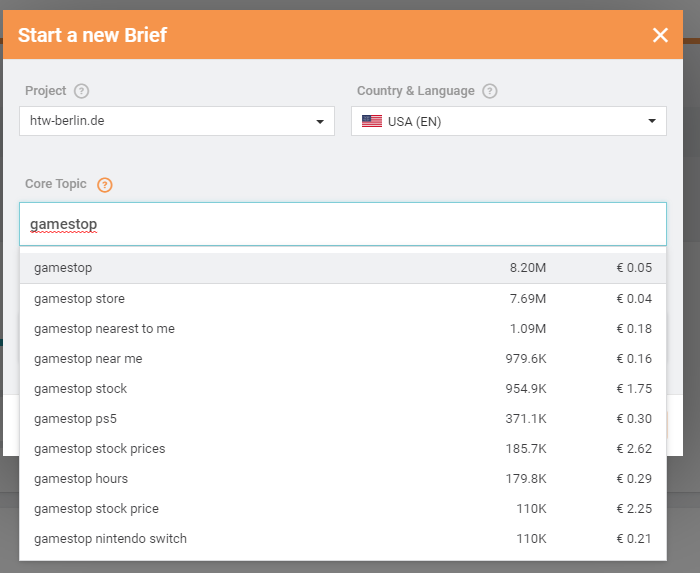Close the Start a new Brief dialog
This screenshot has height=573, width=700.
pyautogui.click(x=660, y=35)
